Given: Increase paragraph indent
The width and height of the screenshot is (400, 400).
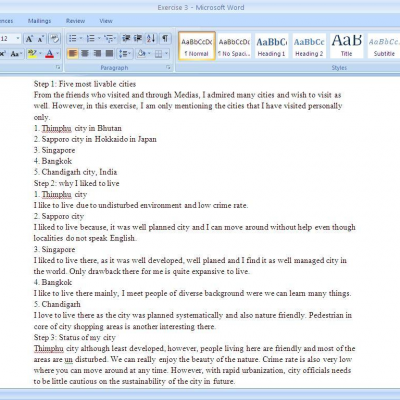Looking at the screenshot, I should (x=138, y=38).
